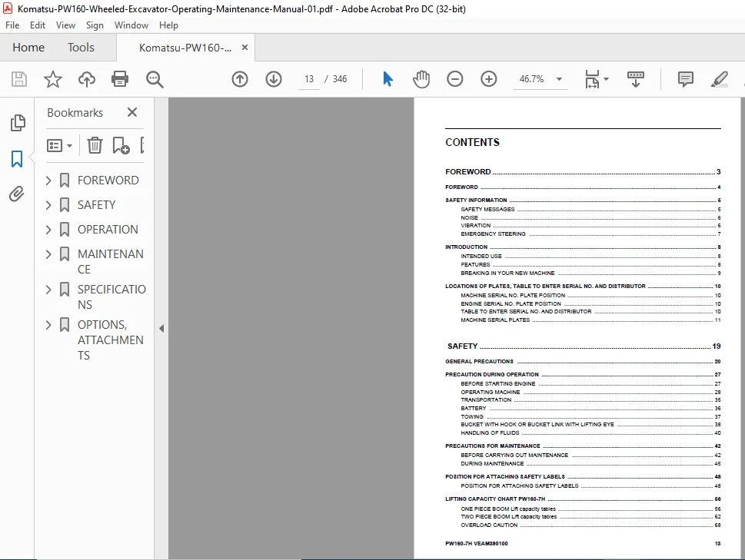Activate the selection arrow tool
745x560 pixels.
click(x=387, y=79)
